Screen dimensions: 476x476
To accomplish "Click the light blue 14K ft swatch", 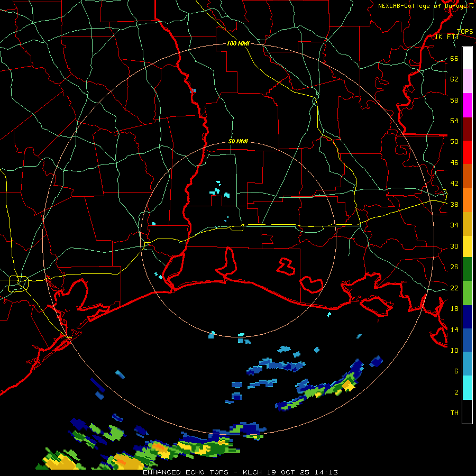I will (467, 364).
